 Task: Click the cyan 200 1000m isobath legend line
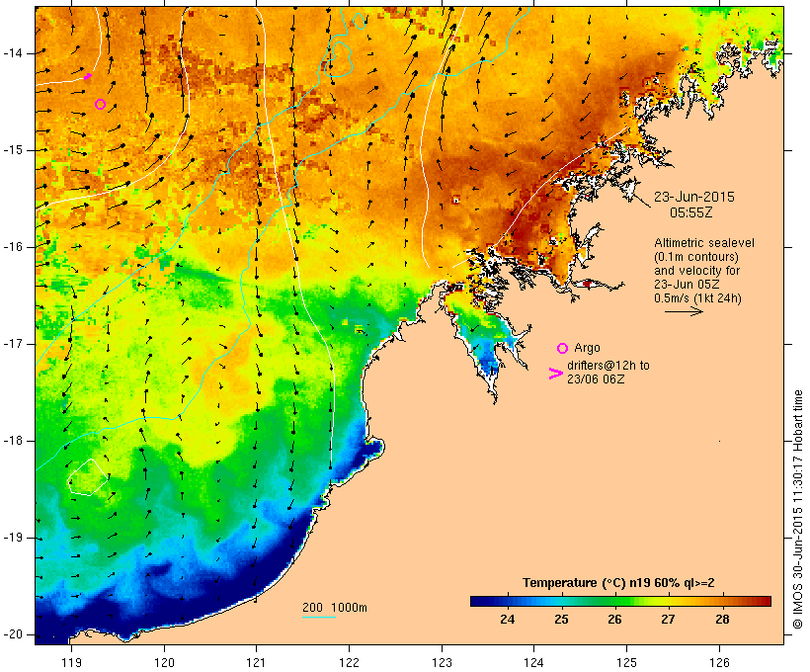[319, 617]
